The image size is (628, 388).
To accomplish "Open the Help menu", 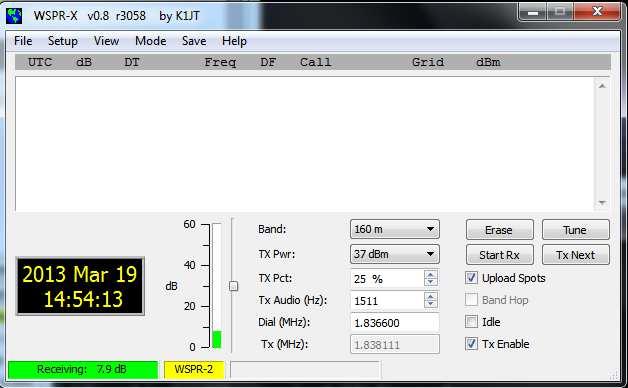I will pos(234,41).
